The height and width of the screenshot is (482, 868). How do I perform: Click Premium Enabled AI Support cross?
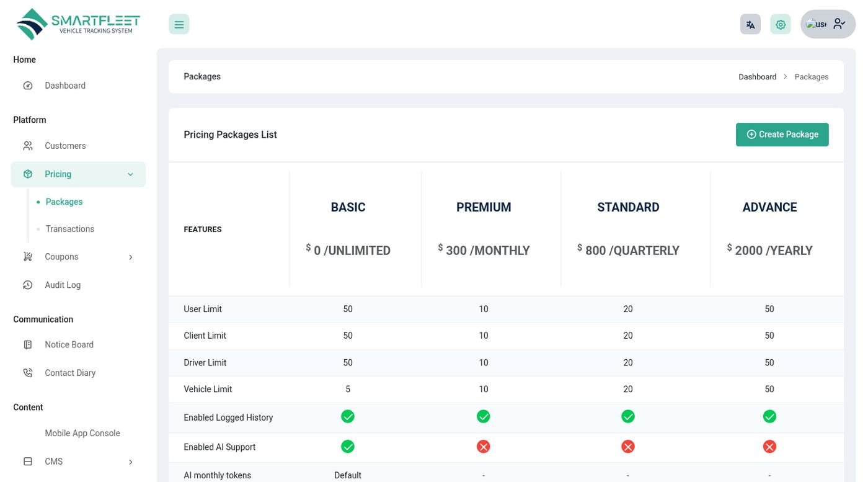click(x=484, y=447)
